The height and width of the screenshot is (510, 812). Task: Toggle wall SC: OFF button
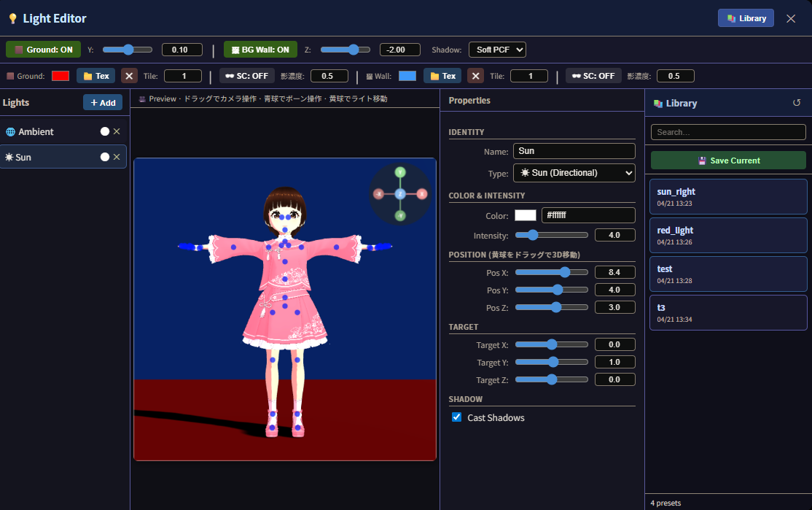(593, 76)
